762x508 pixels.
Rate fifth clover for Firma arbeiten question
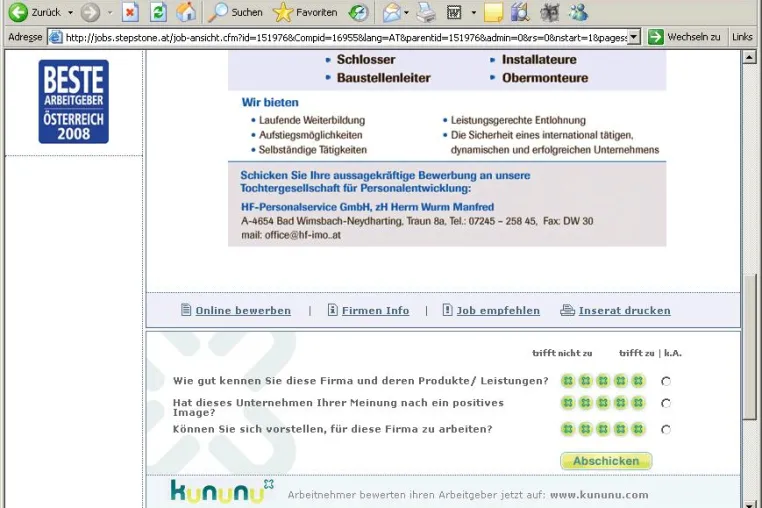(638, 429)
